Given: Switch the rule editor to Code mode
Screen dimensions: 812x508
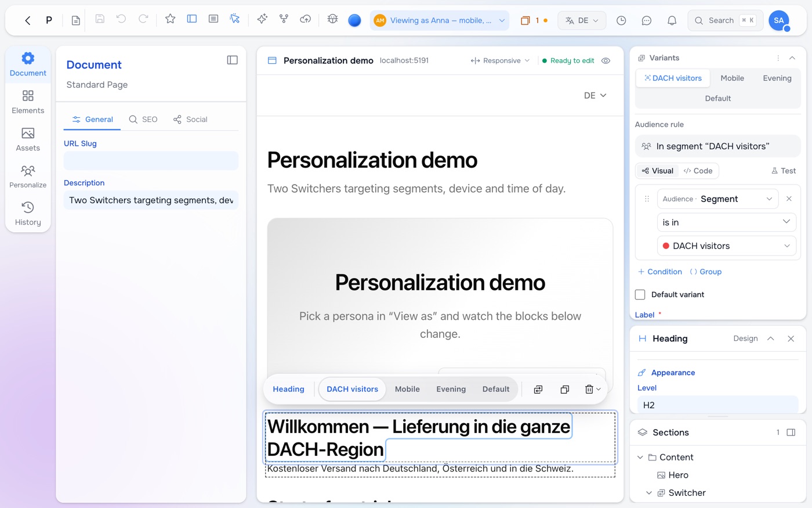Looking at the screenshot, I should click(x=698, y=171).
